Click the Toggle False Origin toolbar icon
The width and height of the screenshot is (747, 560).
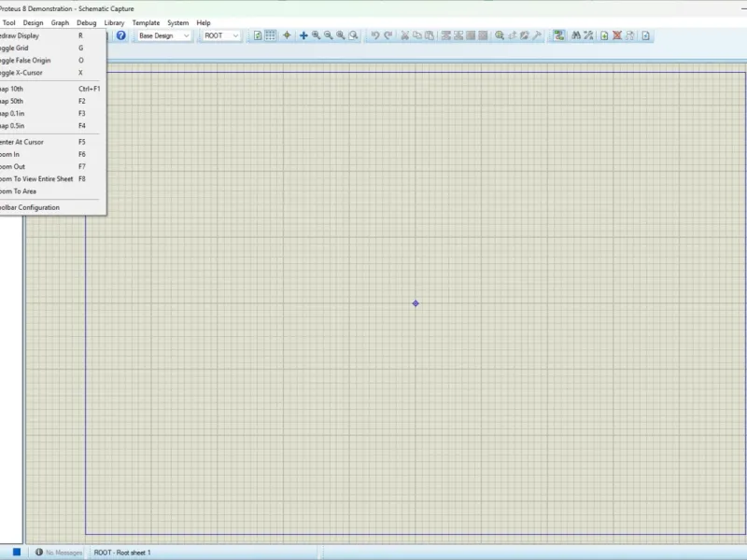(287, 35)
